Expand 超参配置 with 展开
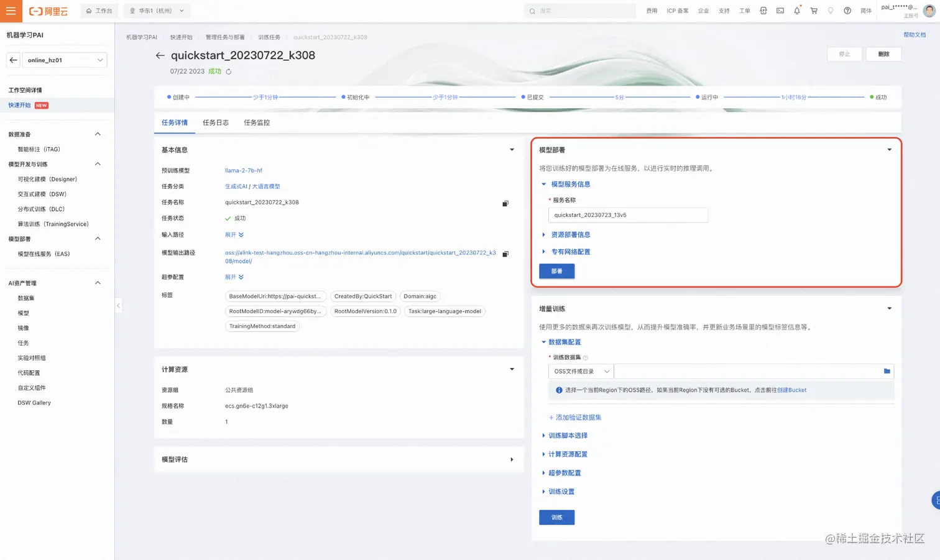 coord(234,277)
